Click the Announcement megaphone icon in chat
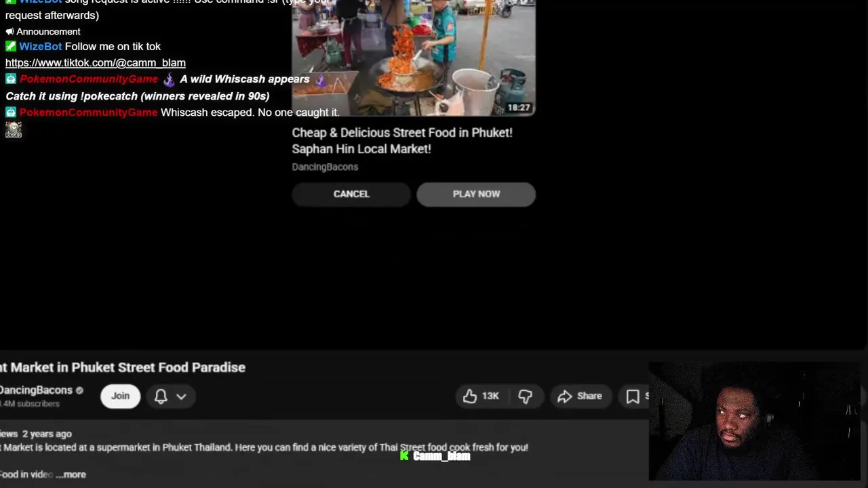 (9, 31)
